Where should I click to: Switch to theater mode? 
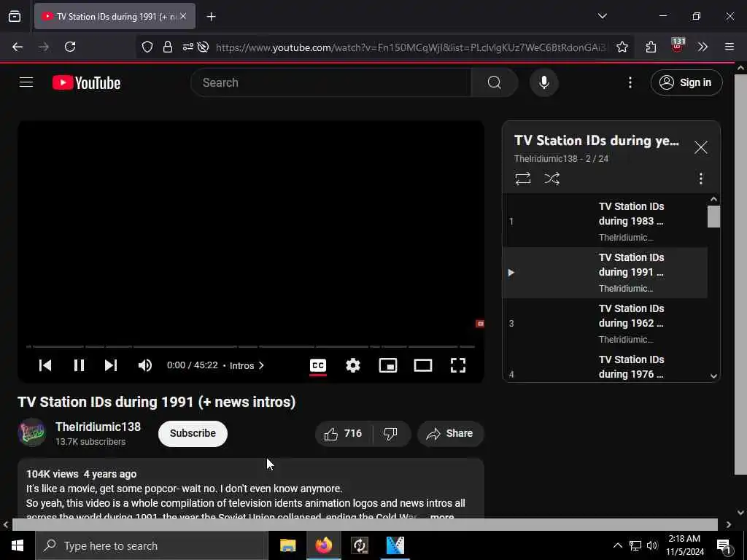(x=423, y=365)
